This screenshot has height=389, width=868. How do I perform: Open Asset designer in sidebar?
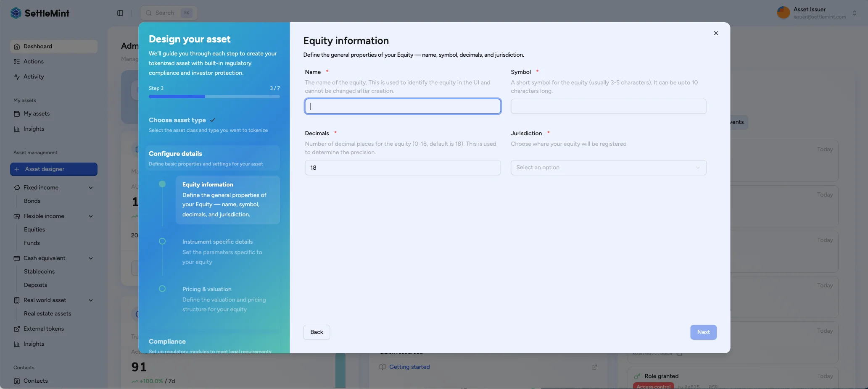coord(54,169)
